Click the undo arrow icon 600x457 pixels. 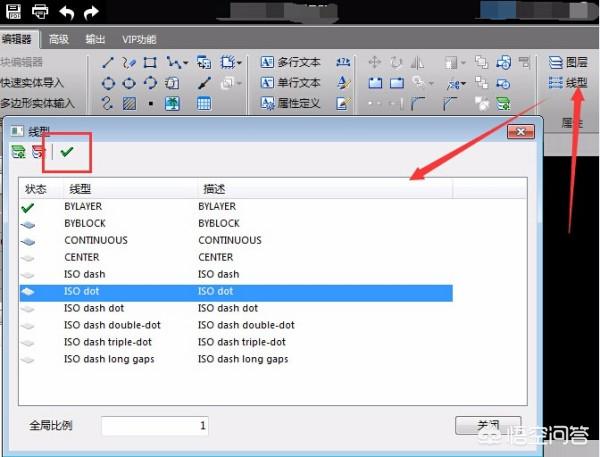(67, 13)
